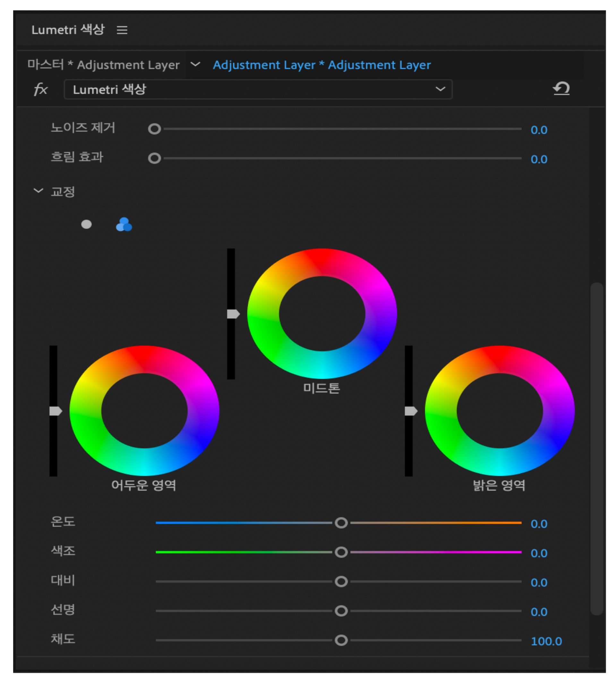Click the reset Lumetri 색상 icon
616x684 pixels.
click(562, 89)
